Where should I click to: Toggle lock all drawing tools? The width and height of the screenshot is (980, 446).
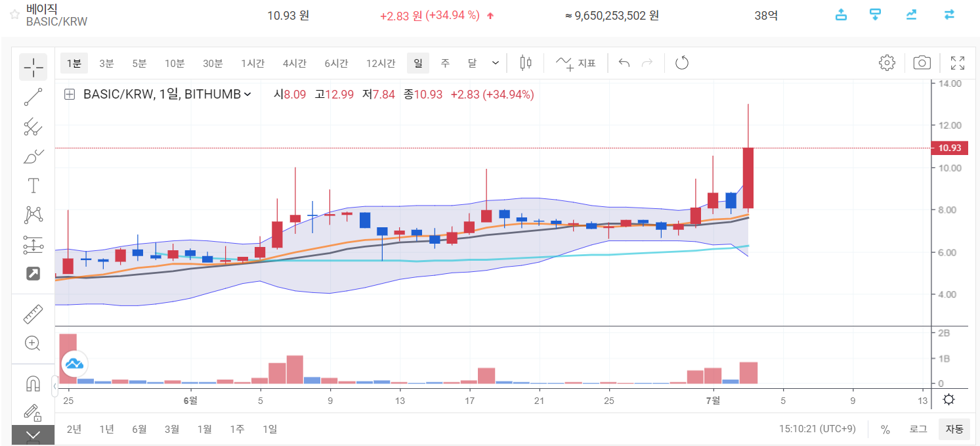(33, 412)
